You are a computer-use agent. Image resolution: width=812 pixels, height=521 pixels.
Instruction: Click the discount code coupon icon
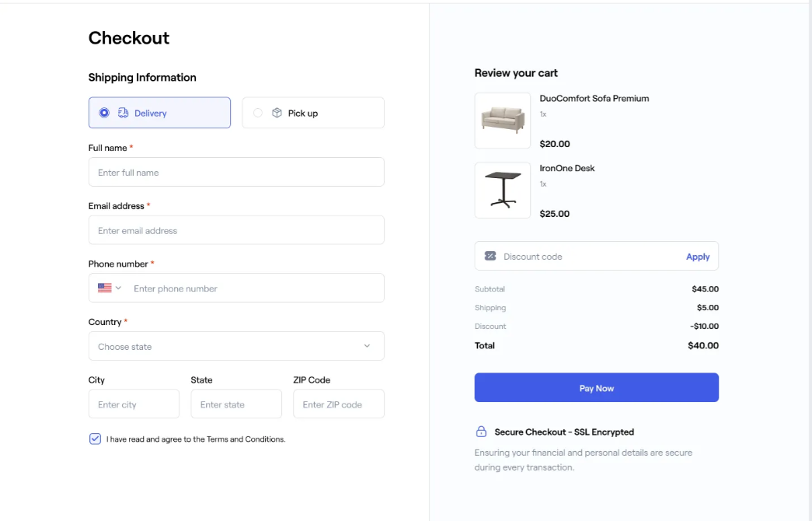(490, 256)
